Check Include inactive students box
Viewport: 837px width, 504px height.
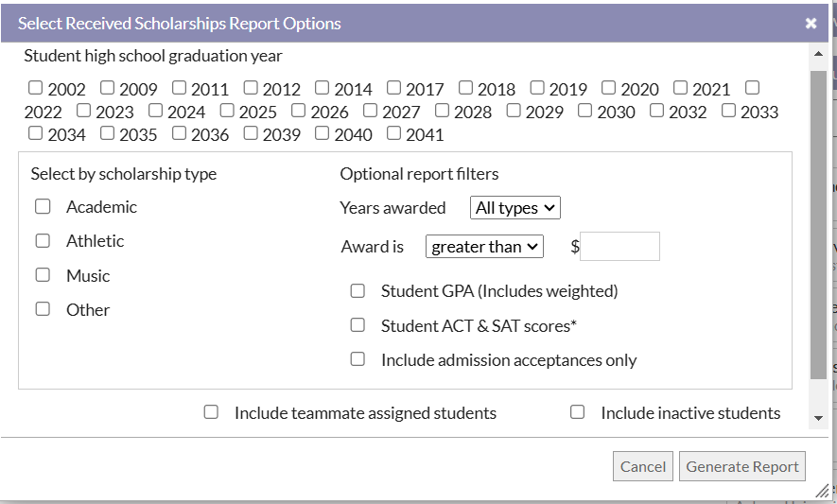point(577,412)
